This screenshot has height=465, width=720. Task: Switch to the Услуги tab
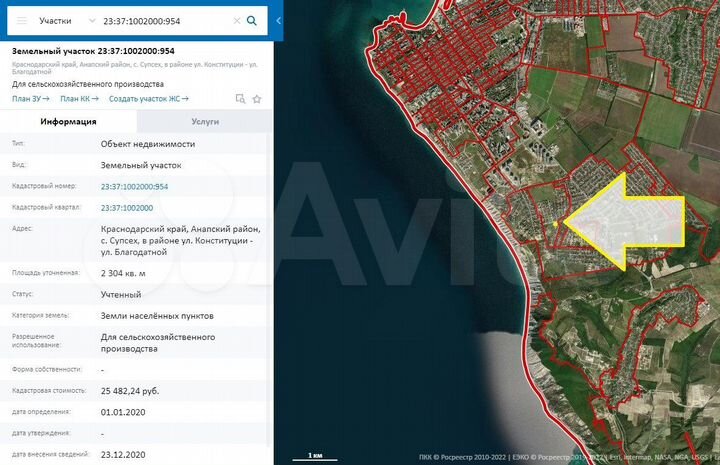[x=205, y=122]
